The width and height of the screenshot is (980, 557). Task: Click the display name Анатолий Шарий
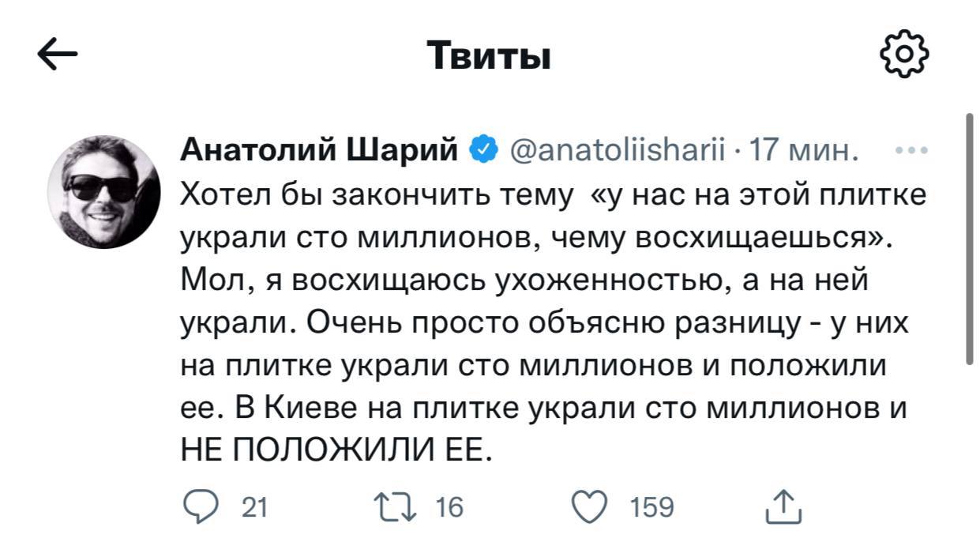point(320,149)
